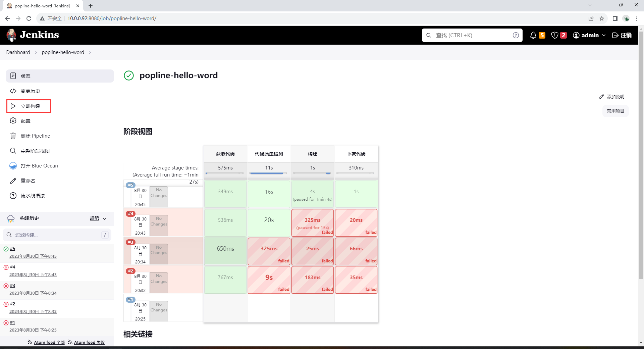This screenshot has width=644, height=349.
Task: Click the search help question mark icon
Action: pyautogui.click(x=516, y=35)
